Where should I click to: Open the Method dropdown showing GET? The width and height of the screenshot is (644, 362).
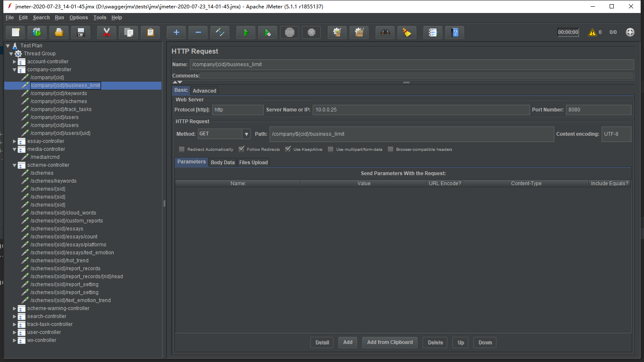(246, 134)
